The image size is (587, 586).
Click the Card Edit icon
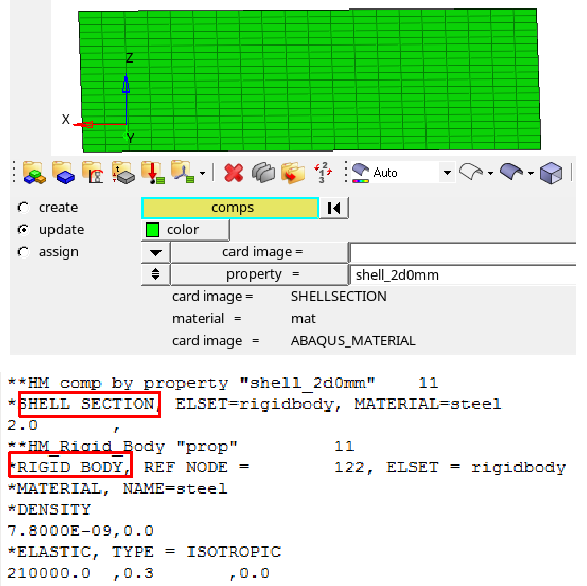coord(264,173)
